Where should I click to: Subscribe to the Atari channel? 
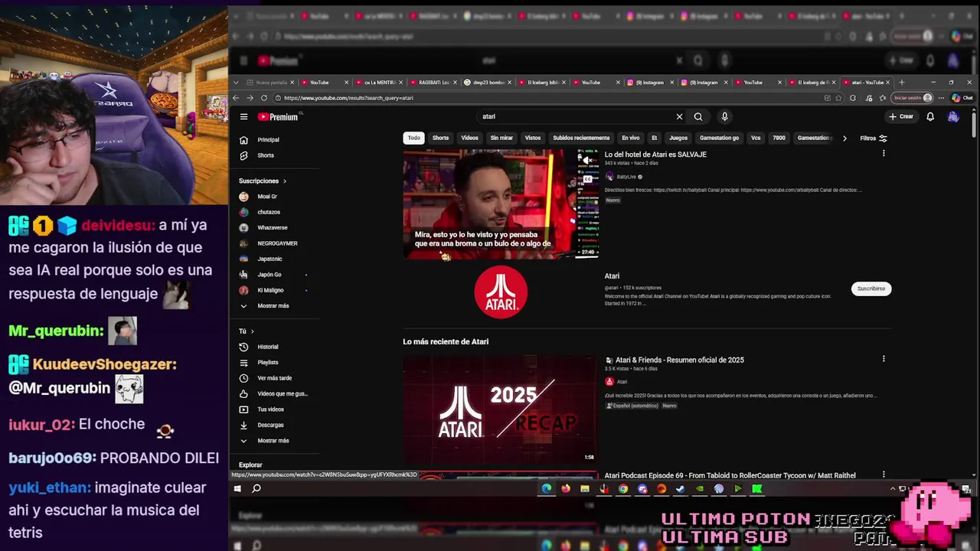[x=871, y=289]
